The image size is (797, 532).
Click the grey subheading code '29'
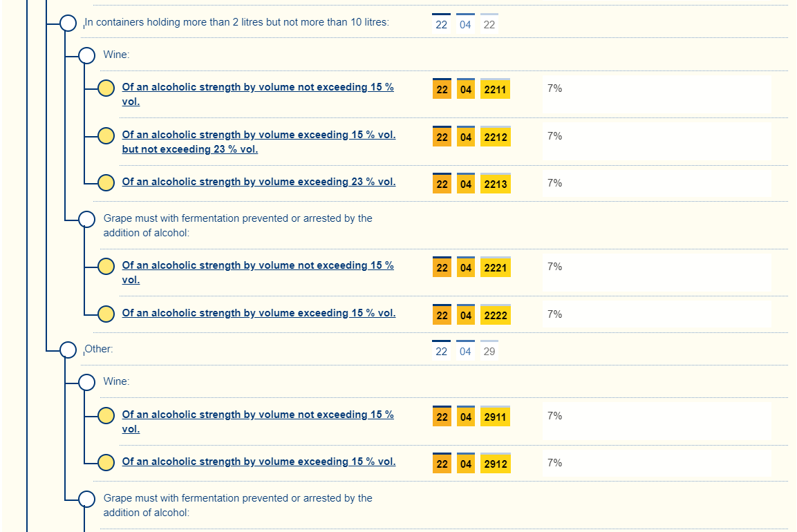point(489,352)
